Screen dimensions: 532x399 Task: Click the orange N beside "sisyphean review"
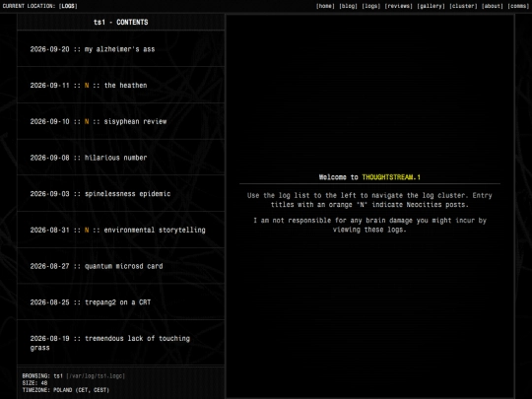point(87,121)
